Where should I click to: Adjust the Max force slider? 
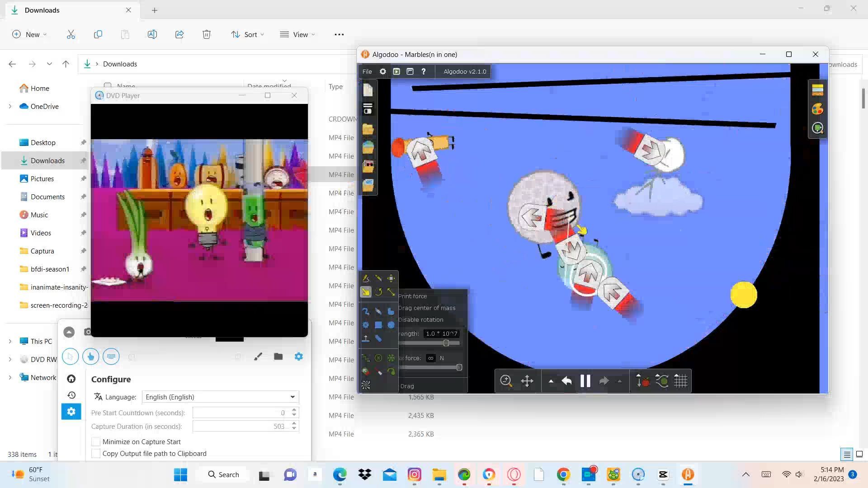coord(459,367)
